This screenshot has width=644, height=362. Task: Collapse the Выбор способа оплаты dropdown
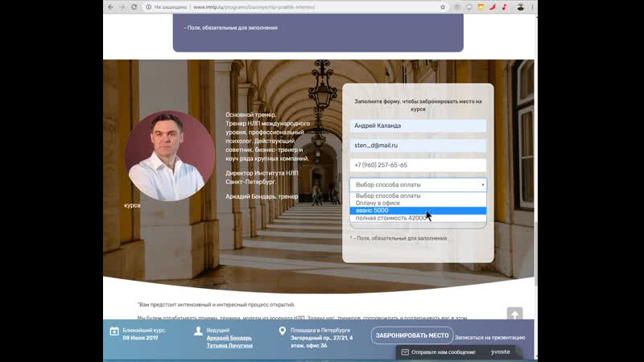click(418, 185)
